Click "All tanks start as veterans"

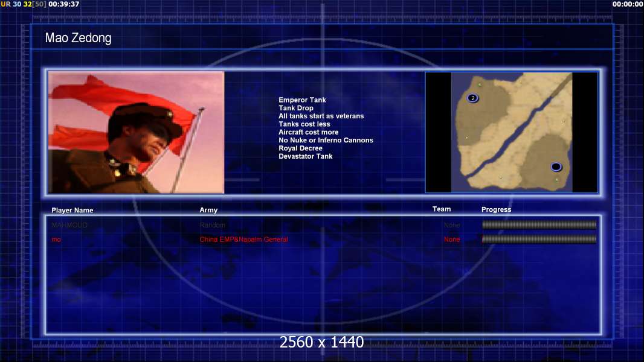point(321,116)
